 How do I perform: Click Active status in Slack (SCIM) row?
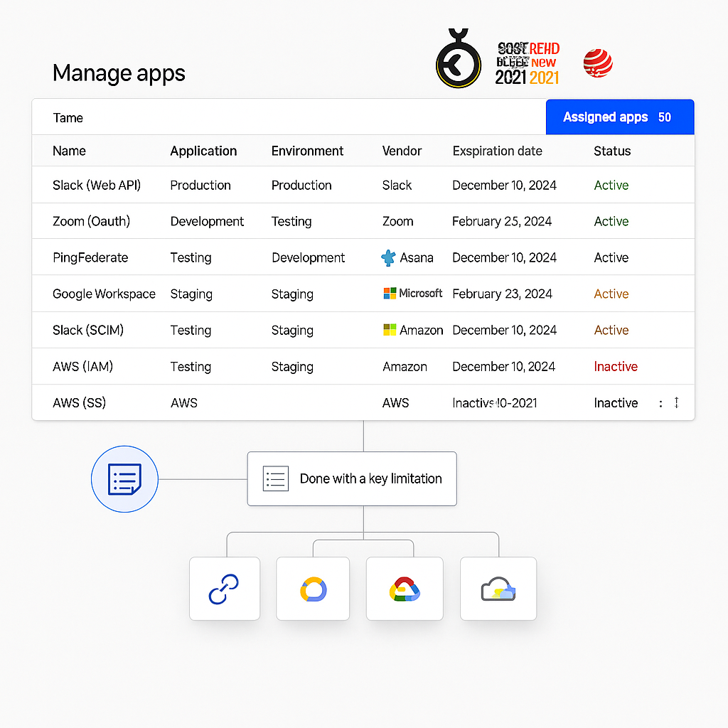pyautogui.click(x=611, y=330)
